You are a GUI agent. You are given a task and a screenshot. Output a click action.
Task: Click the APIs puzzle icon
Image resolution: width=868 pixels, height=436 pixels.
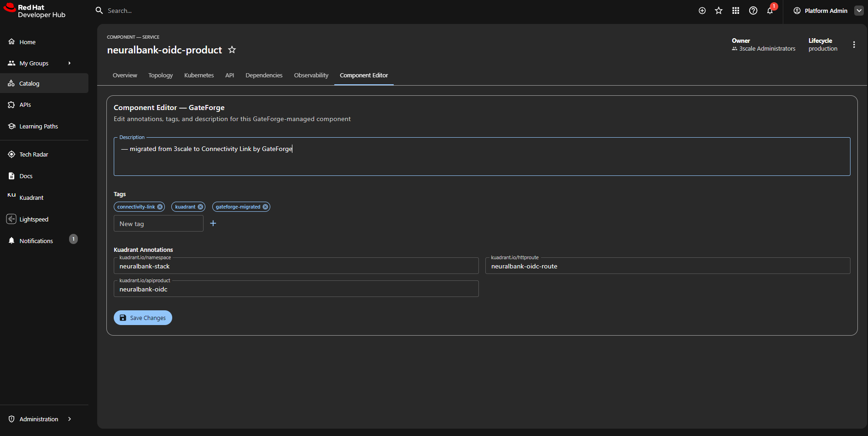pyautogui.click(x=12, y=105)
